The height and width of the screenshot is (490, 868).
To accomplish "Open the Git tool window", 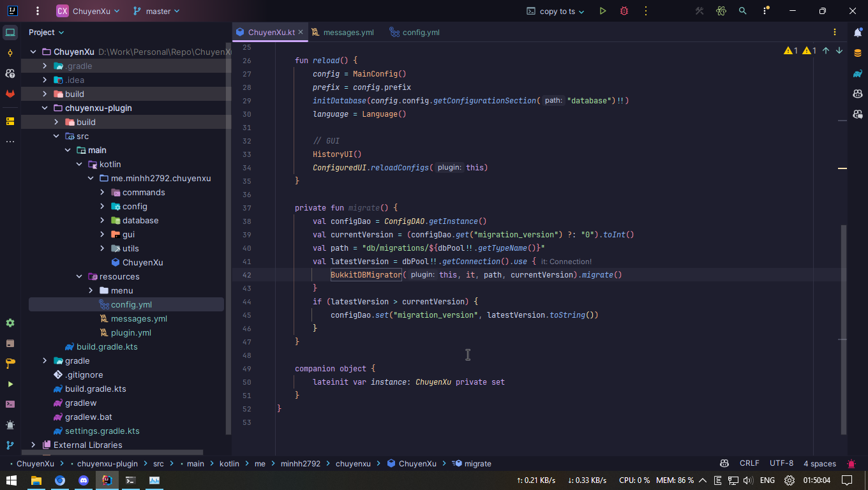I will point(10,445).
